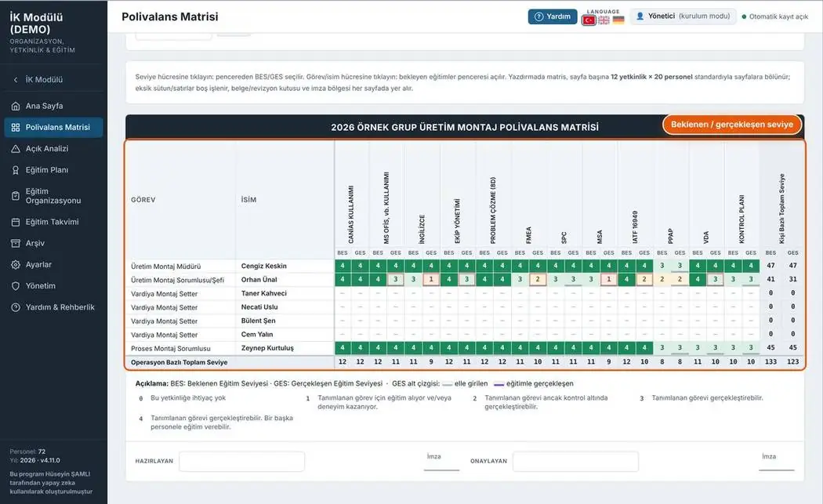
Task: Click the Hazırlayan input field
Action: tap(242, 462)
